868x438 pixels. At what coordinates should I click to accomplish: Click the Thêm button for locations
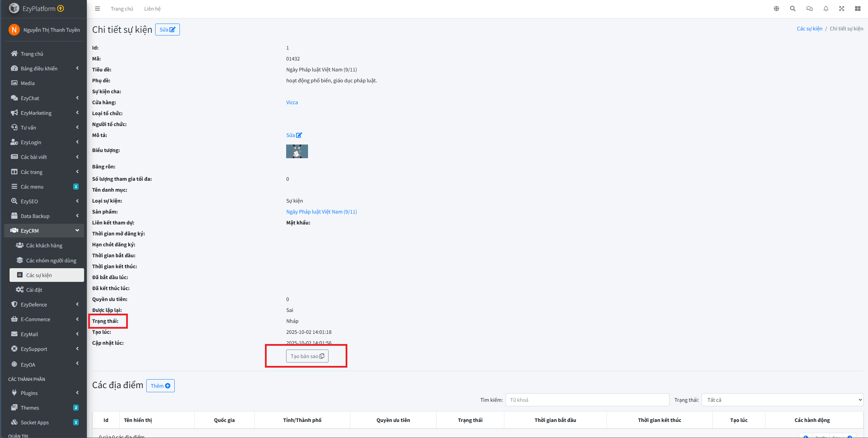(x=160, y=386)
